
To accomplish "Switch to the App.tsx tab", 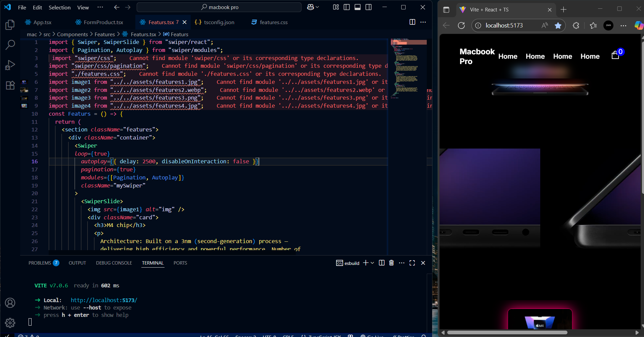I will 42,22.
